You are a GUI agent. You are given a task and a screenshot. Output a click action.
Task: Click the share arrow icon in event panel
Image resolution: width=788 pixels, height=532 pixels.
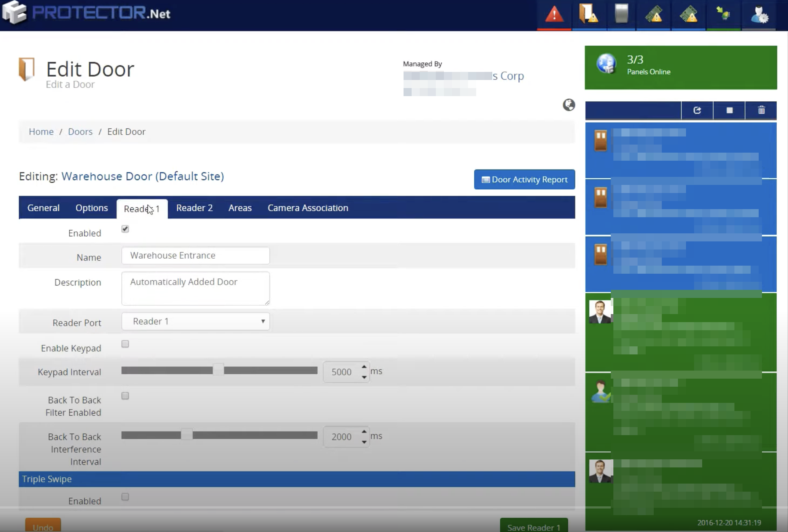pyautogui.click(x=697, y=110)
